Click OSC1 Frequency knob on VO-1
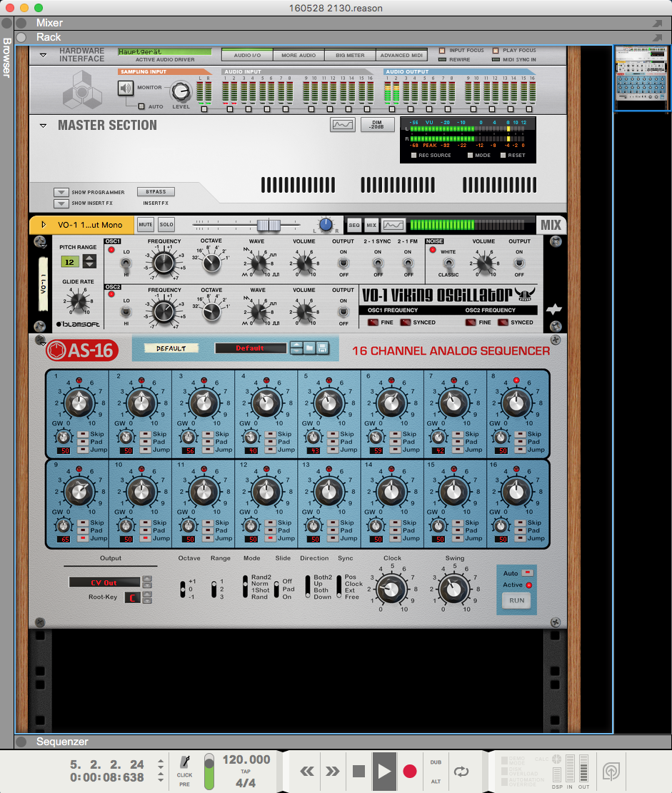This screenshot has width=672, height=793. pos(164,263)
